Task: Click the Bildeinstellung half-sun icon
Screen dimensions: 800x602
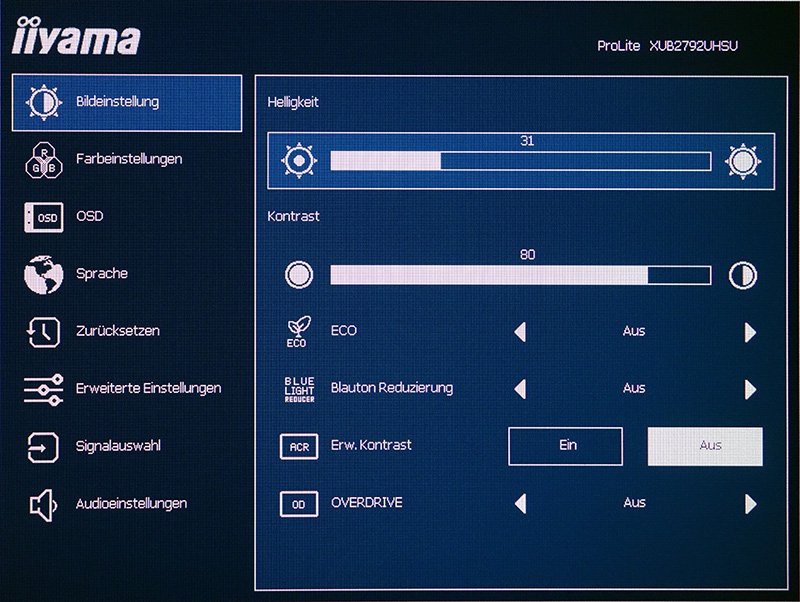Action: click(44, 103)
